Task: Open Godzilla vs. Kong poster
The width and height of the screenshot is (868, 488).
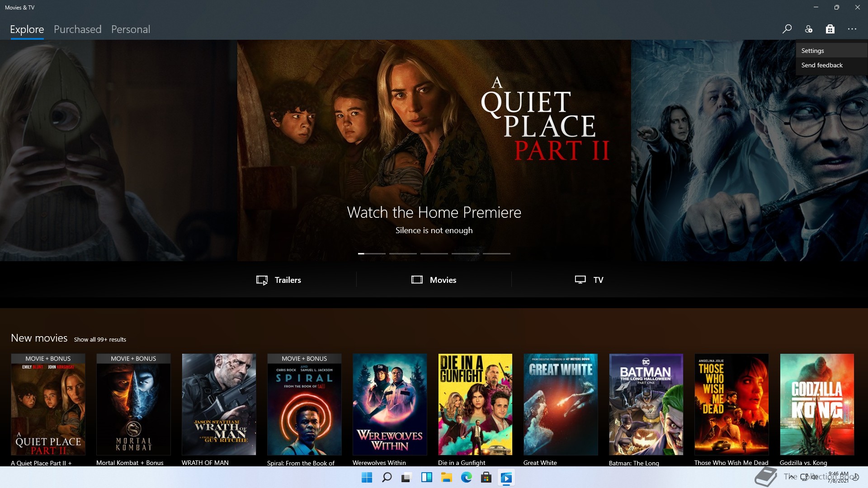Action: 817,404
